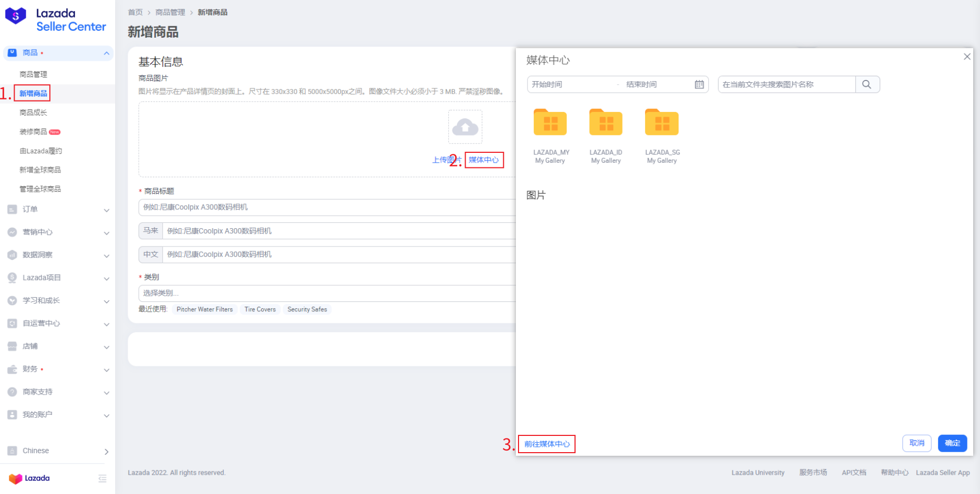980x494 pixels.
Task: Click the 上传图片 link
Action: tap(446, 160)
